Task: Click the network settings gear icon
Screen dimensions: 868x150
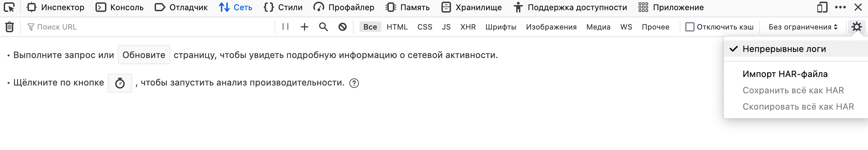Action: [857, 27]
